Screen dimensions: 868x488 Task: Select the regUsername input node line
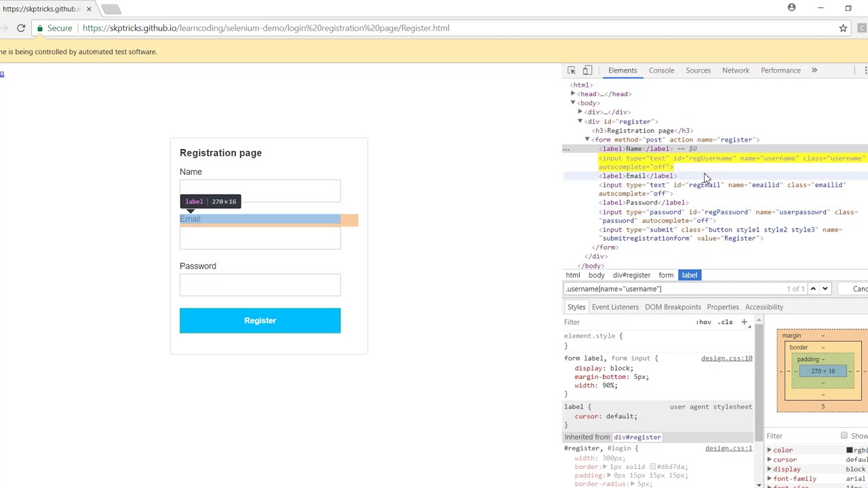[732, 162]
